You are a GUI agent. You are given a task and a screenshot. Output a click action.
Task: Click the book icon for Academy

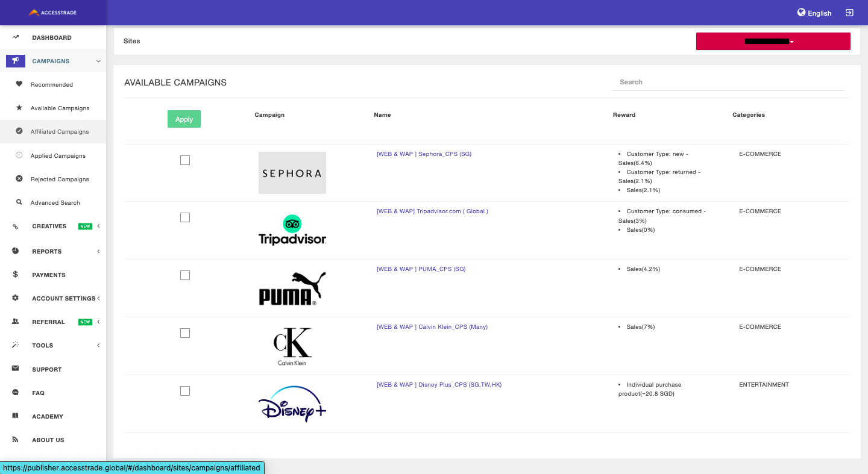coord(16,416)
